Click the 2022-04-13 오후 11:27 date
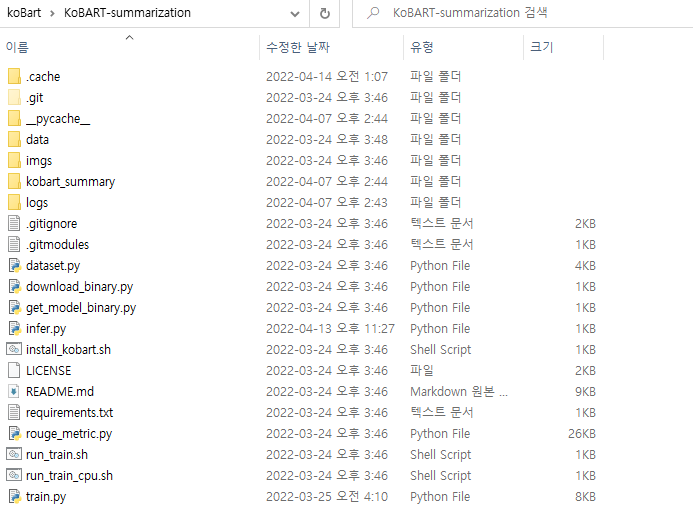 pos(330,329)
